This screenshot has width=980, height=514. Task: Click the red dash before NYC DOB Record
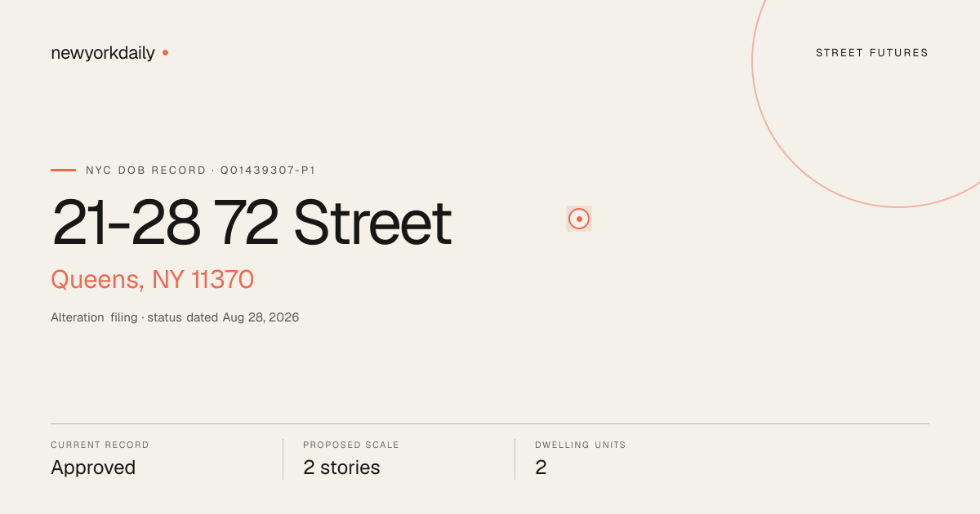click(x=63, y=170)
